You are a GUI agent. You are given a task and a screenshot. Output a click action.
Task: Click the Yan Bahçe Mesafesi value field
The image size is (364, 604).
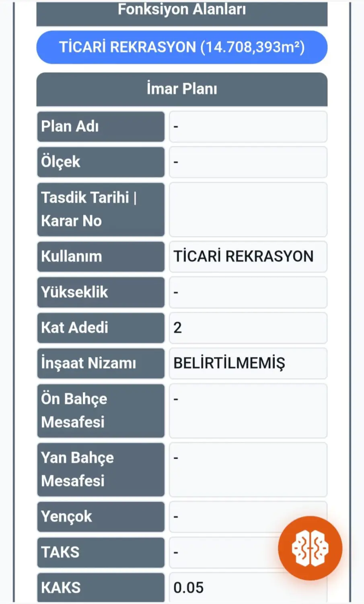[248, 470]
